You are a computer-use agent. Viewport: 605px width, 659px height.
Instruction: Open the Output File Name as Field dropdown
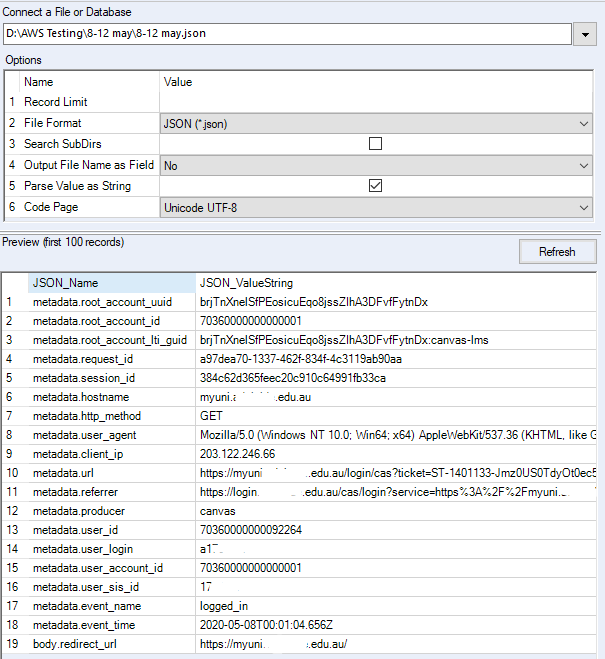pos(584,165)
